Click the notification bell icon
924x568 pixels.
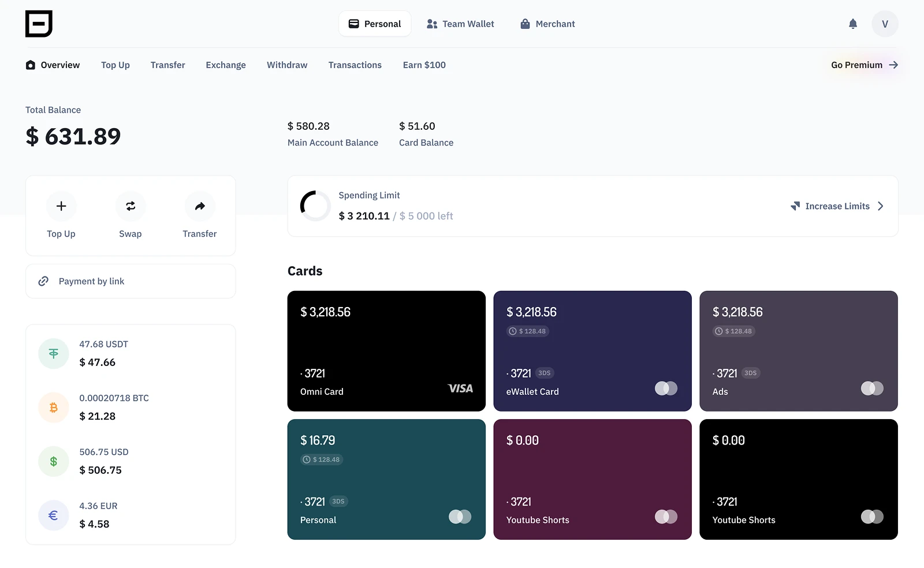click(x=852, y=24)
